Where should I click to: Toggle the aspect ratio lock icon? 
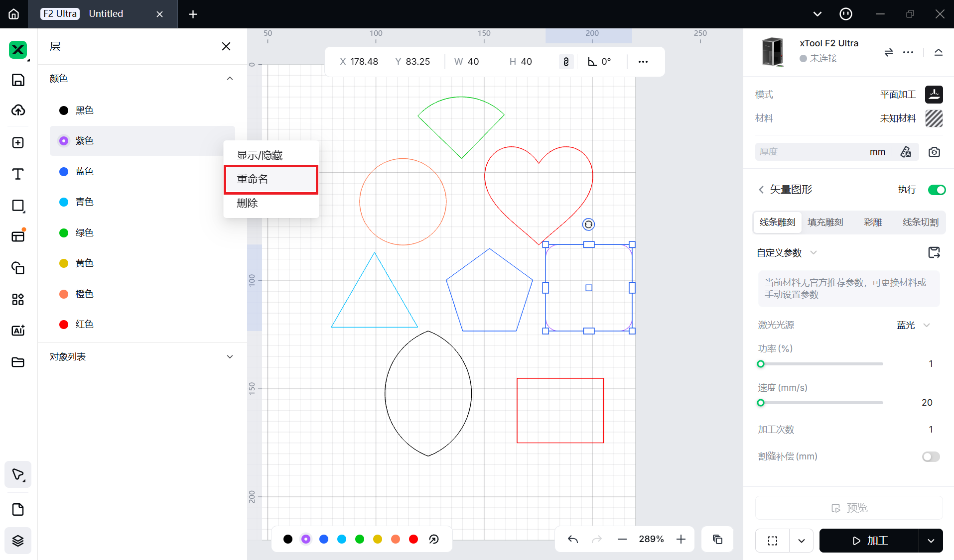pyautogui.click(x=566, y=62)
